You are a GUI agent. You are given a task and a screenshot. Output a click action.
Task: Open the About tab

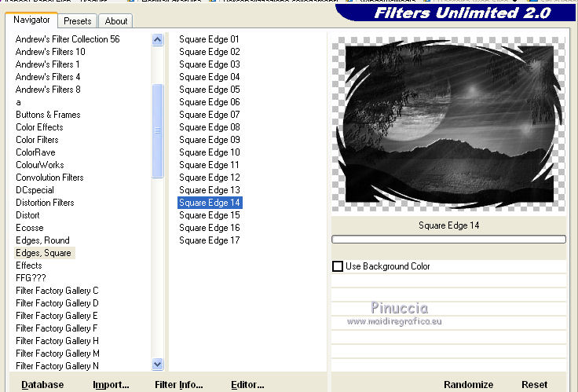(x=115, y=21)
